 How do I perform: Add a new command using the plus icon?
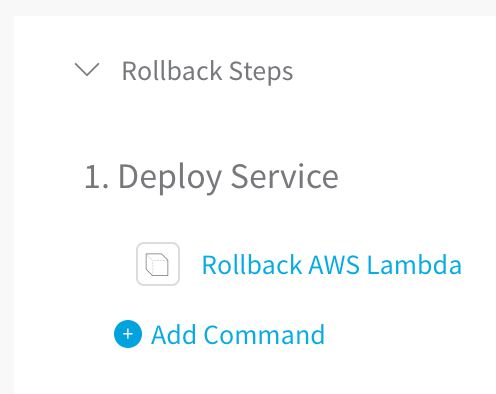point(128,334)
